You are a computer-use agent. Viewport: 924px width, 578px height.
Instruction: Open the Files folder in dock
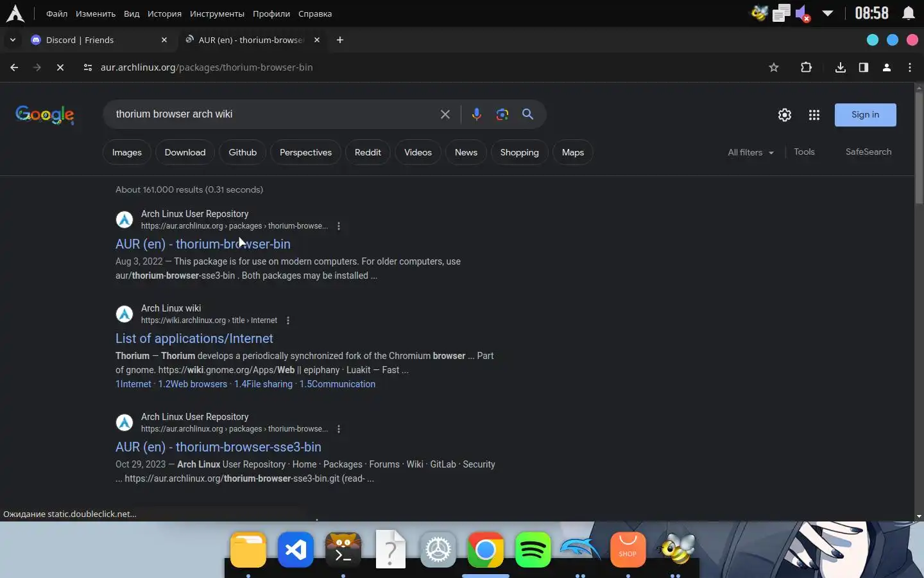click(x=248, y=550)
